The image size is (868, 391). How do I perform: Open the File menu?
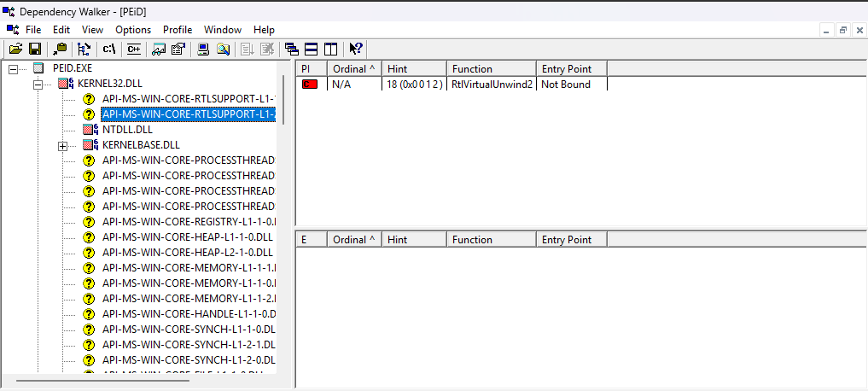pyautogui.click(x=34, y=29)
